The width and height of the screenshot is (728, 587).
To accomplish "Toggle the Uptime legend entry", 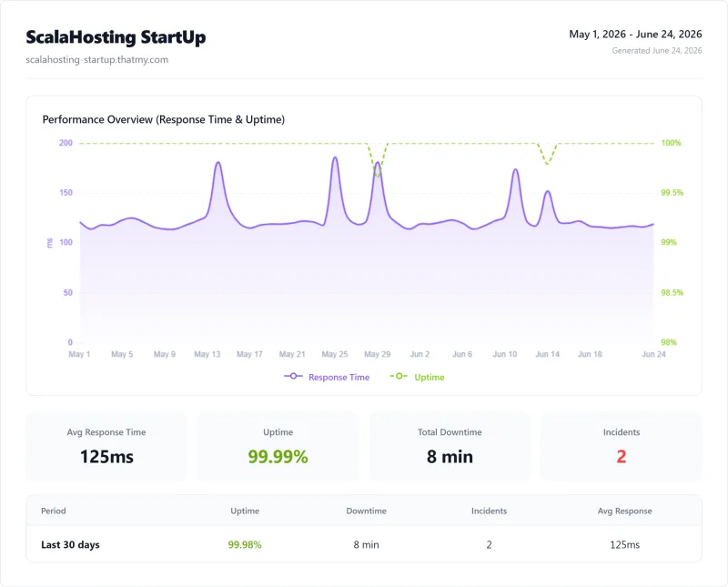I will pyautogui.click(x=417, y=377).
